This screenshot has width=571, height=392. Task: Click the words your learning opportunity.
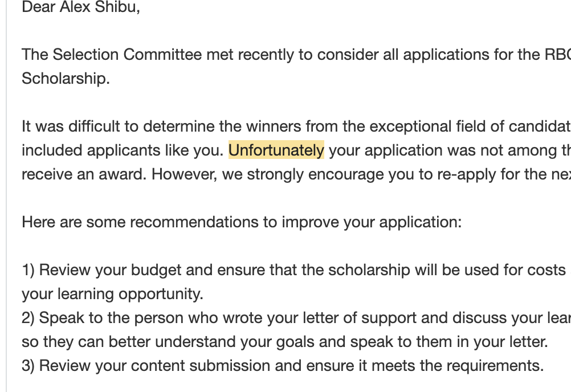click(112, 293)
